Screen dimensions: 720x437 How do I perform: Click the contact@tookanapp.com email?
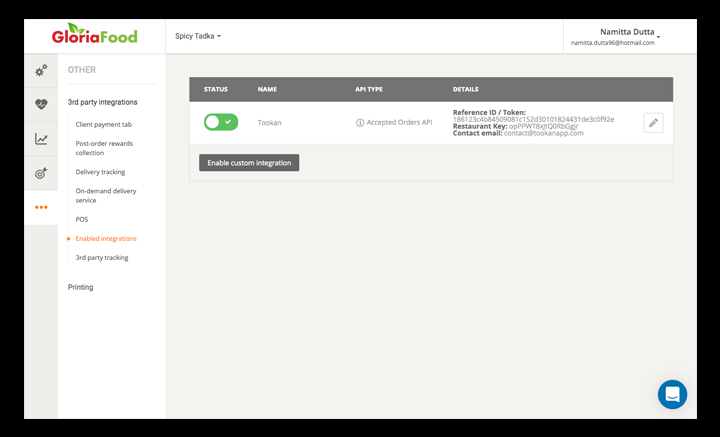point(544,133)
